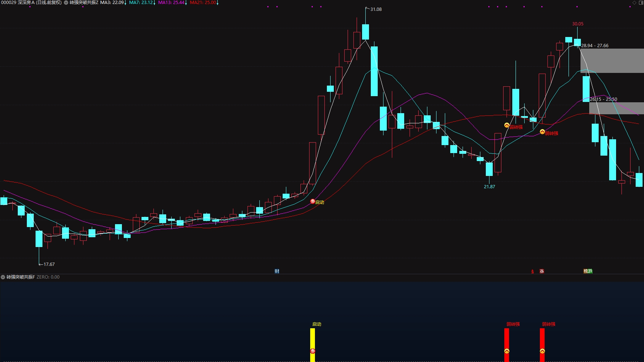Click the yellow 启动 bar in sub-chart
Screen dimensions: 644x362
(x=312, y=345)
